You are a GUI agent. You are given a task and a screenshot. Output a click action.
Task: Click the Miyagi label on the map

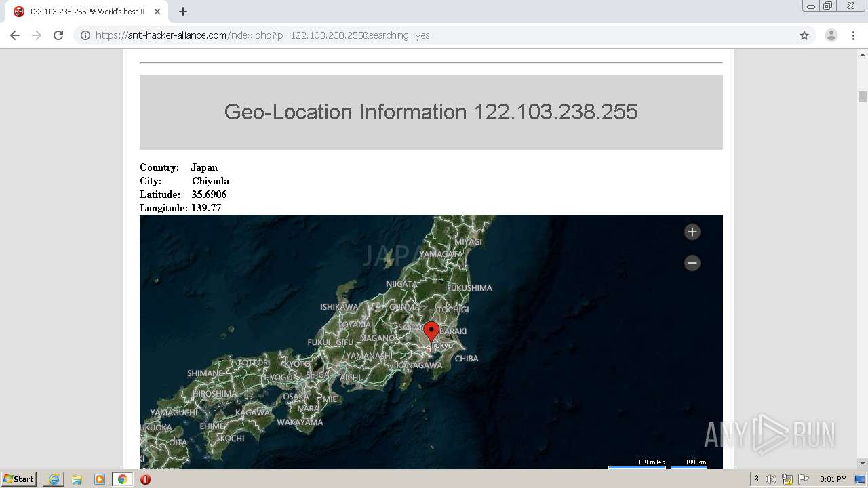pyautogui.click(x=468, y=242)
